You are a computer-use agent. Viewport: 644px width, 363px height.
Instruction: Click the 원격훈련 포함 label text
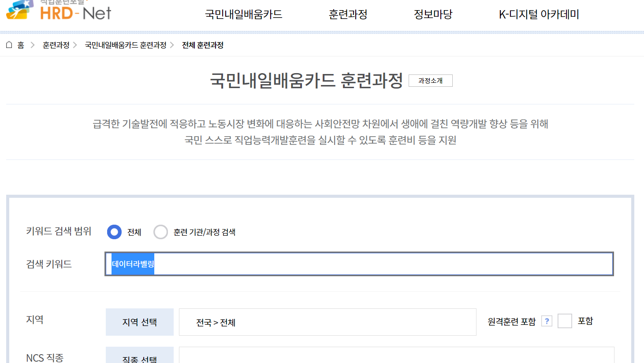[512, 322]
